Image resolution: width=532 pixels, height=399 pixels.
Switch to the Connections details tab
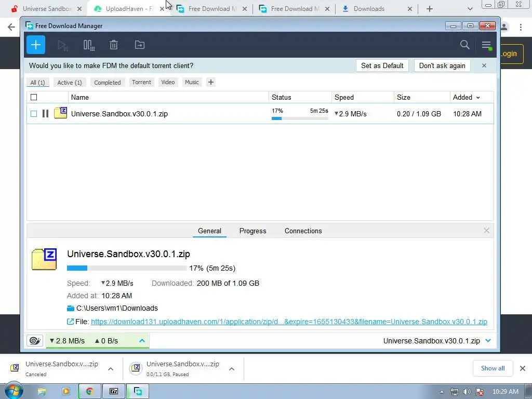(x=303, y=231)
